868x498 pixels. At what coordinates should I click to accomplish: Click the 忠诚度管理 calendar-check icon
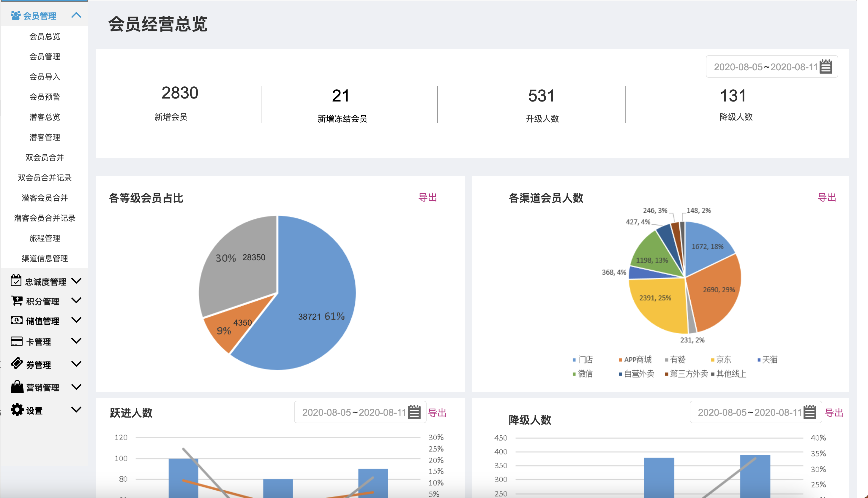(x=16, y=280)
